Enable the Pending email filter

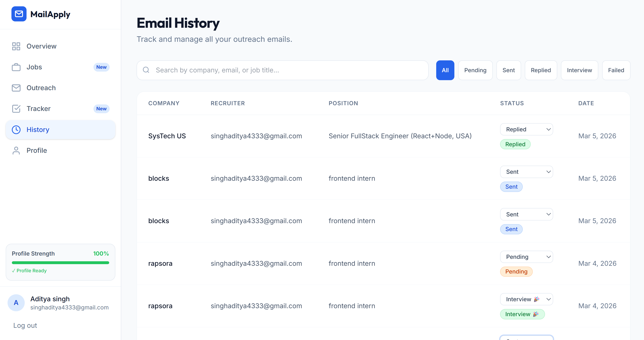pos(475,70)
